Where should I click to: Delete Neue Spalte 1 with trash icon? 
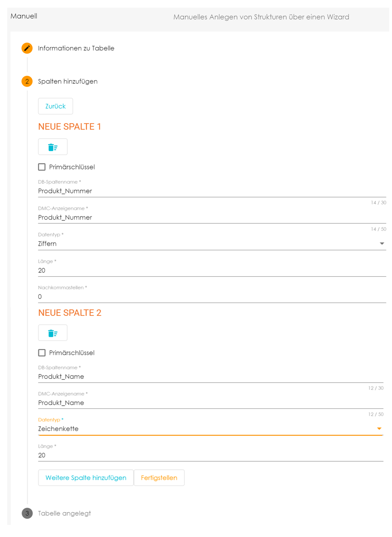(53, 147)
